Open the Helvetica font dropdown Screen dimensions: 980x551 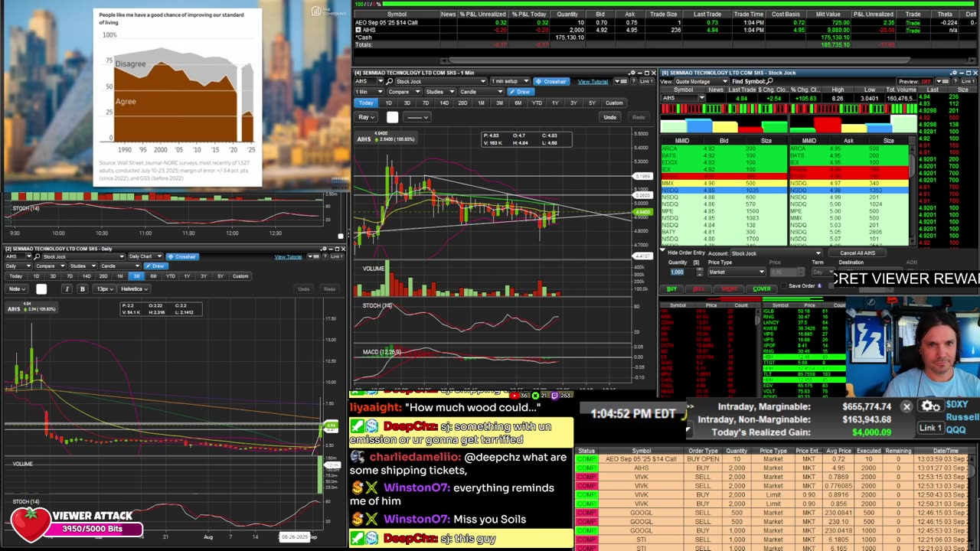coord(134,289)
